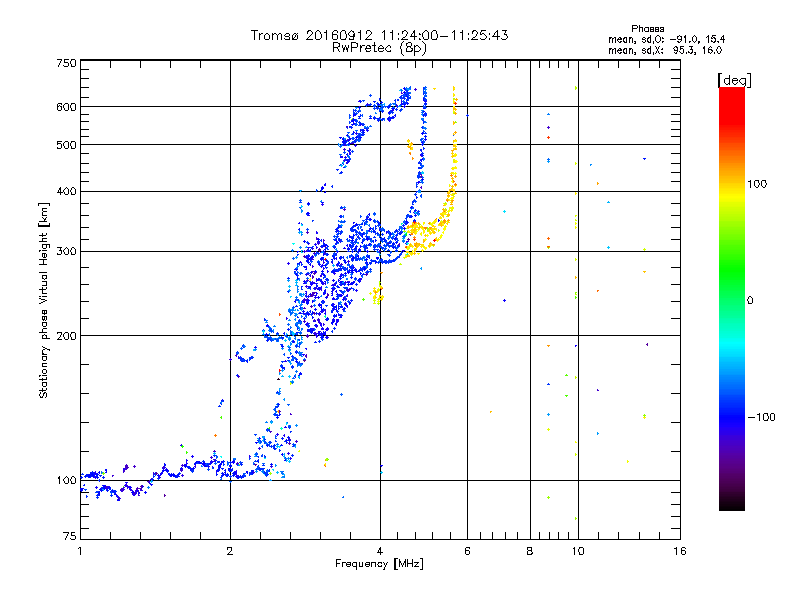Viewport: 800px width, 600px height.
Task: Click the "75" height axis tick label
Action: pyautogui.click(x=70, y=536)
